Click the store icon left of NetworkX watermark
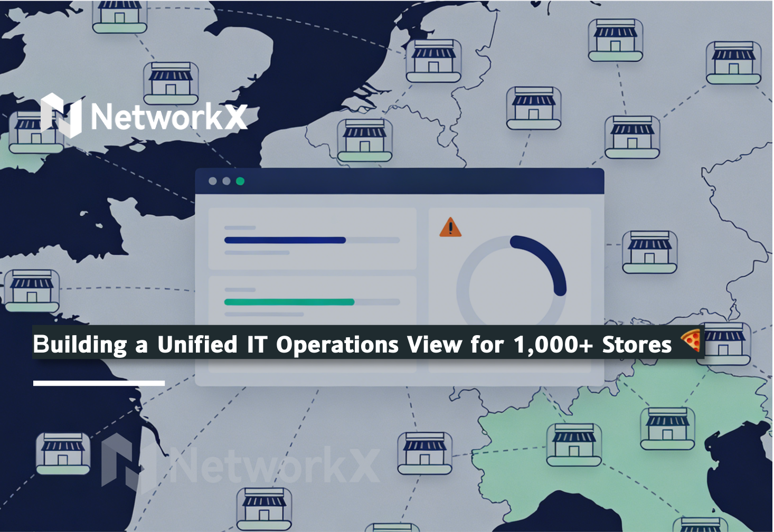 pos(63,453)
